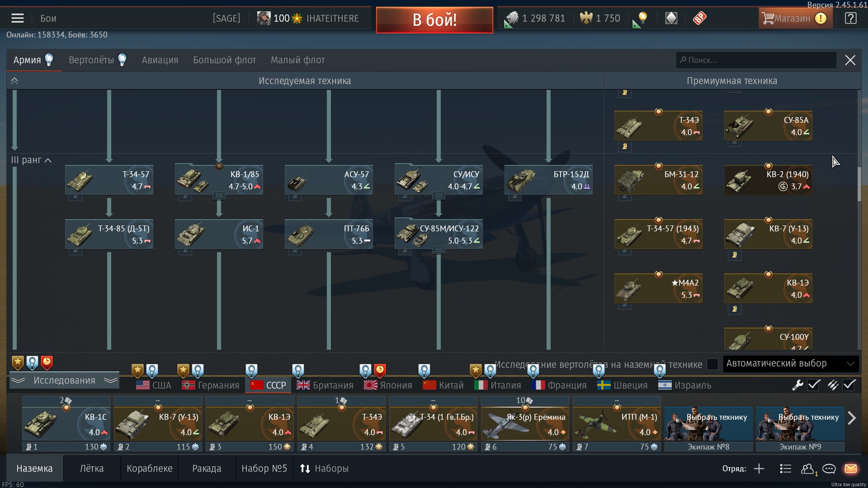
Task: Click the В бой! battle button
Action: 434,20
